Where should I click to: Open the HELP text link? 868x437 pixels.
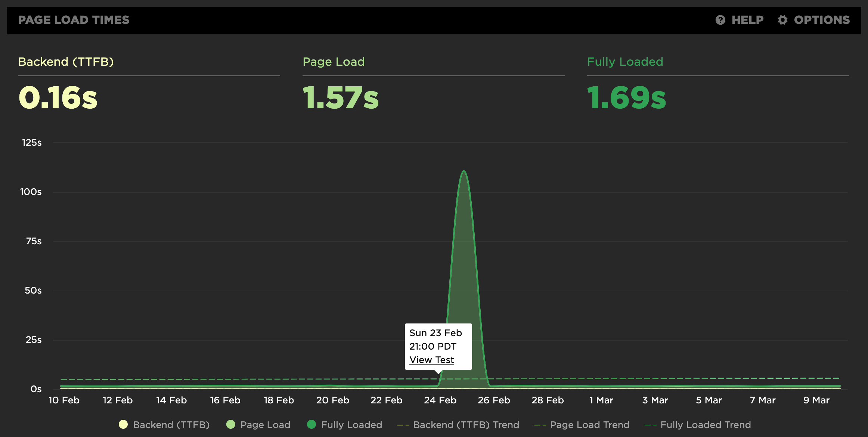point(747,20)
